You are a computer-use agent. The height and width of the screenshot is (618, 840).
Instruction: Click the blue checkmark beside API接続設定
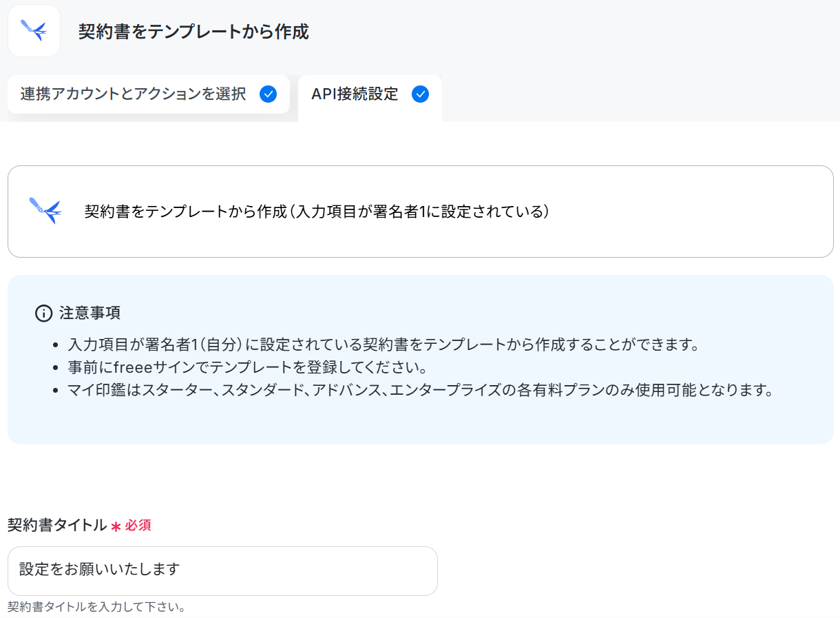click(x=420, y=94)
